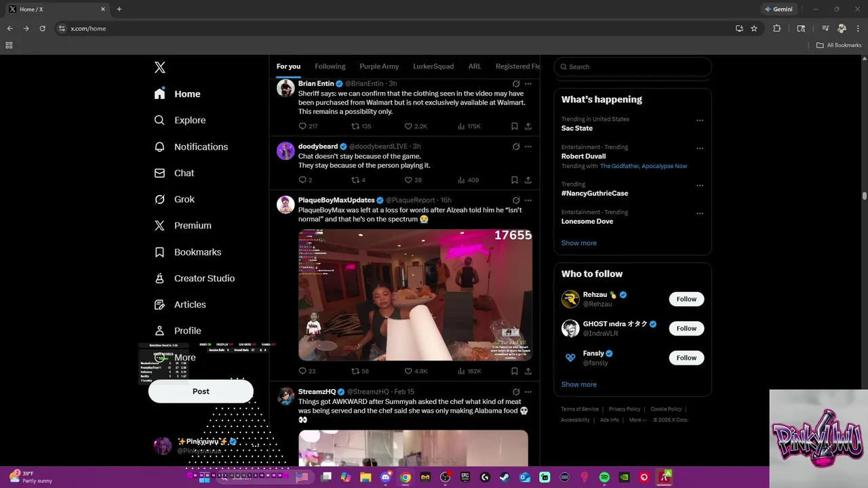
Task: Open more options for #NancyGuthrieCase trend
Action: 699,185
